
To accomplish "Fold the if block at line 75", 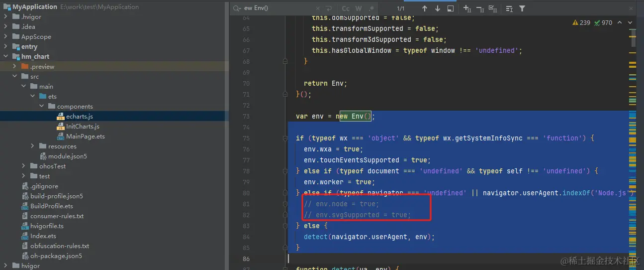I will (x=285, y=138).
